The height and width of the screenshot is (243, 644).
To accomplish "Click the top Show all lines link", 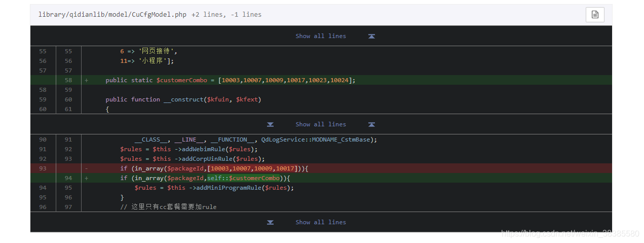I will pos(321,36).
